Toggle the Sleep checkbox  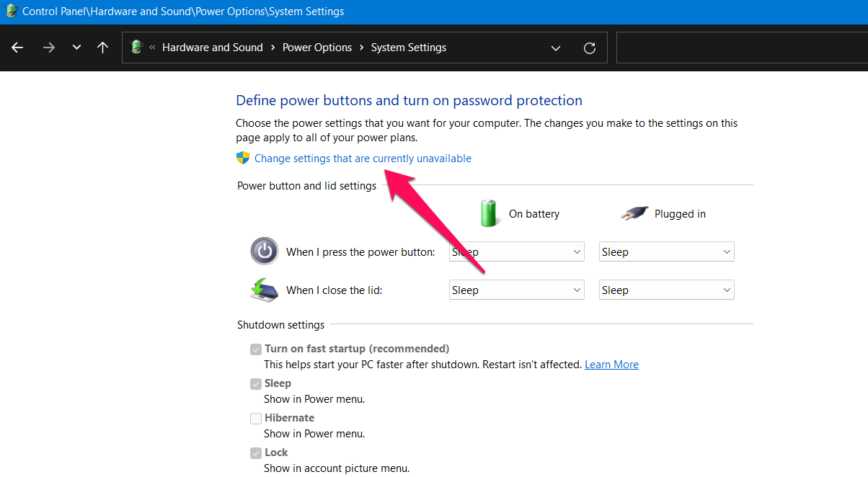click(x=256, y=384)
